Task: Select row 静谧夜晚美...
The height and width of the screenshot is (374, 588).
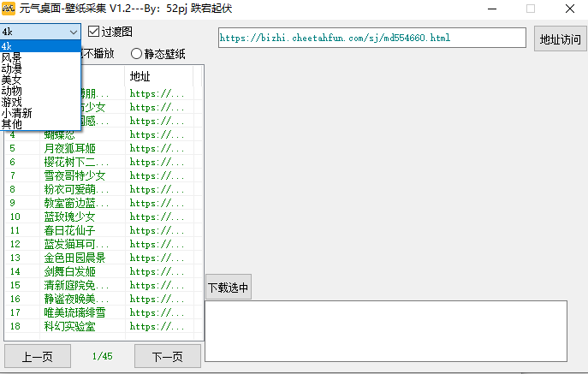Action: (x=104, y=299)
